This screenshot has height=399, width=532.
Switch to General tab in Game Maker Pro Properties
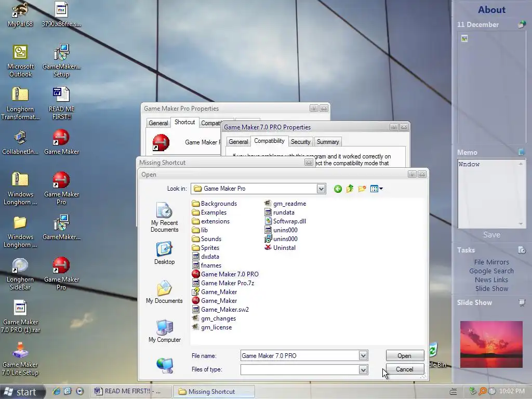[x=158, y=123]
